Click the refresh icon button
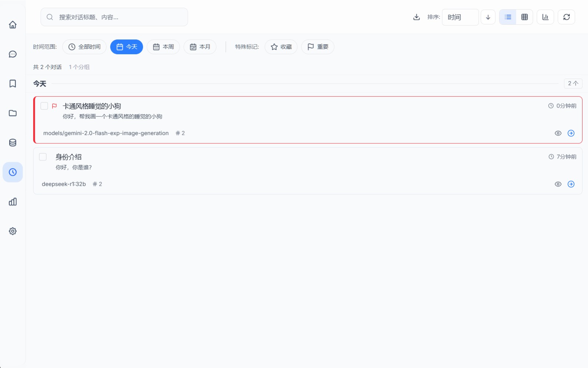The width and height of the screenshot is (588, 368). click(x=566, y=17)
